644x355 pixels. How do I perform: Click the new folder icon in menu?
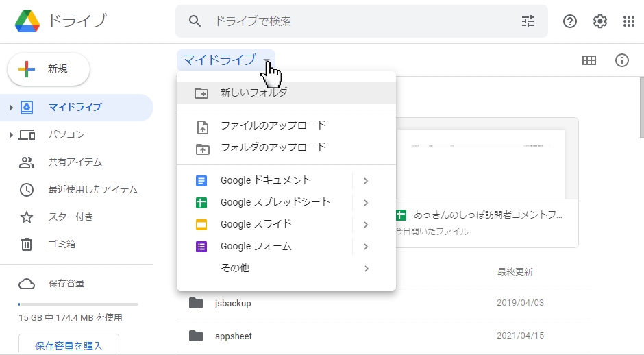pyautogui.click(x=201, y=93)
